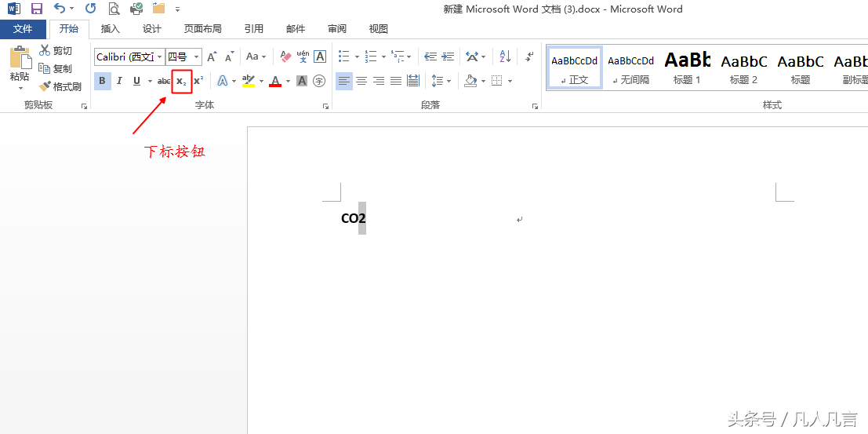Justify the text
868x434 pixels.
coord(396,82)
